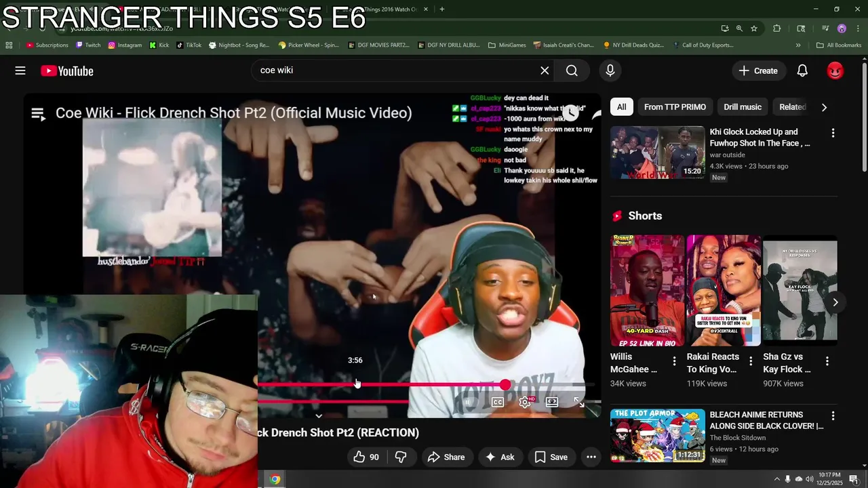Image resolution: width=868 pixels, height=488 pixels.
Task: Open the 'war outside' channel link
Action: coord(728,155)
